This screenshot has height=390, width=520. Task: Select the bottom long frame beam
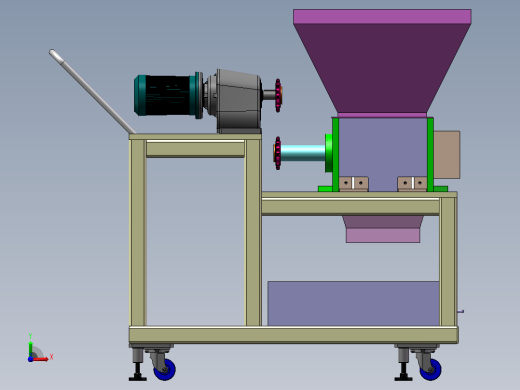[294, 335]
